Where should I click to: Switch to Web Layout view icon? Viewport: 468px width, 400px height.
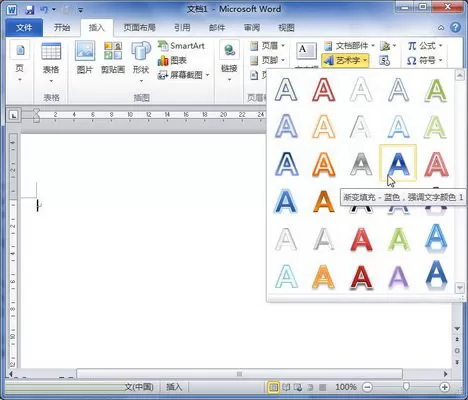(298, 387)
